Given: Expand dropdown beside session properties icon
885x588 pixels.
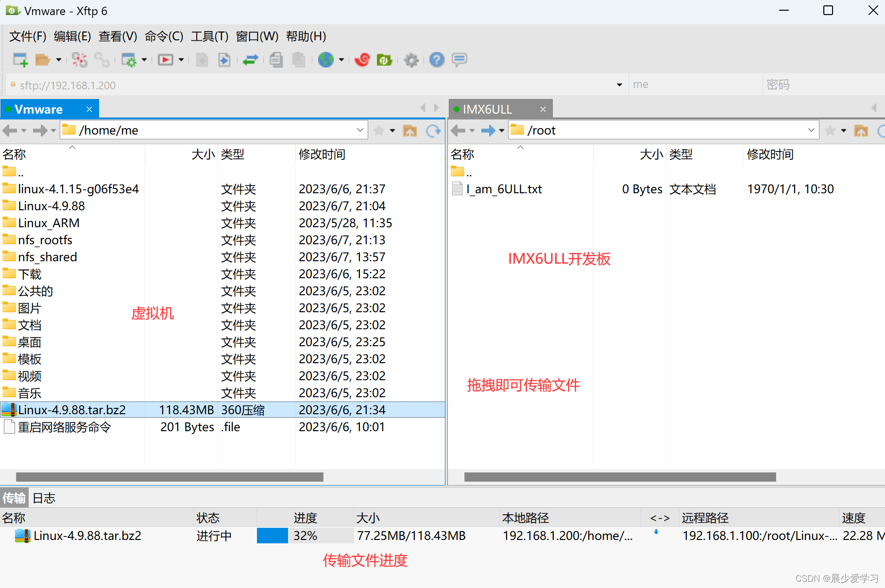Looking at the screenshot, I should (x=144, y=60).
